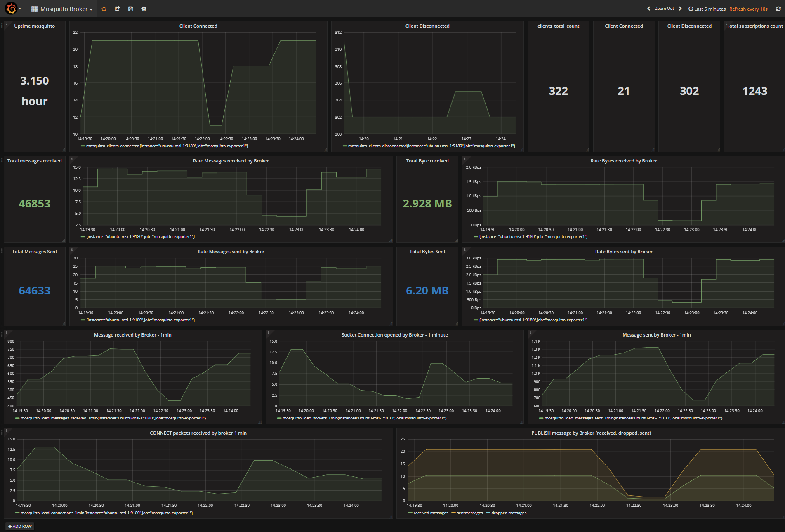Toggle the dropped messages legend series

506,513
